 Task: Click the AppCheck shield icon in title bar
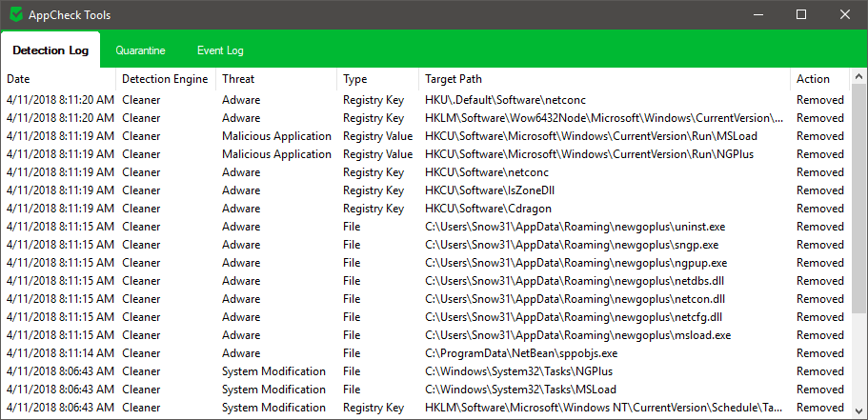[15, 14]
